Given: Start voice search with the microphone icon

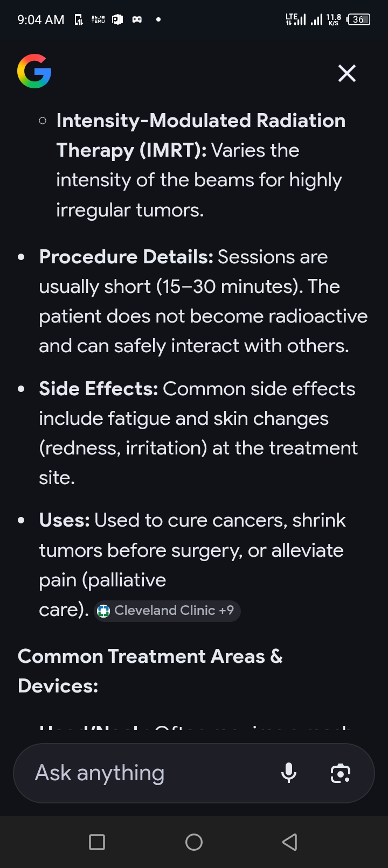Looking at the screenshot, I should (289, 773).
